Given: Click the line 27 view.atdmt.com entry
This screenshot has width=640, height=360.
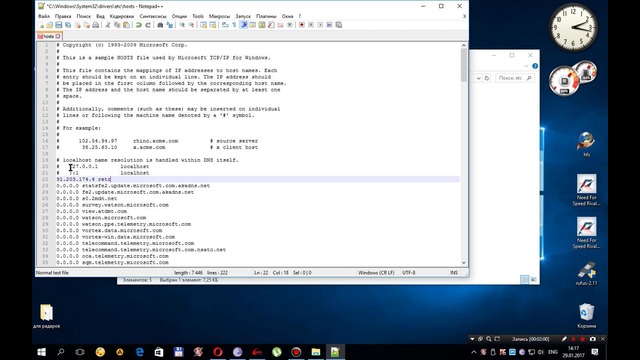Looking at the screenshot, I should click(91, 211).
